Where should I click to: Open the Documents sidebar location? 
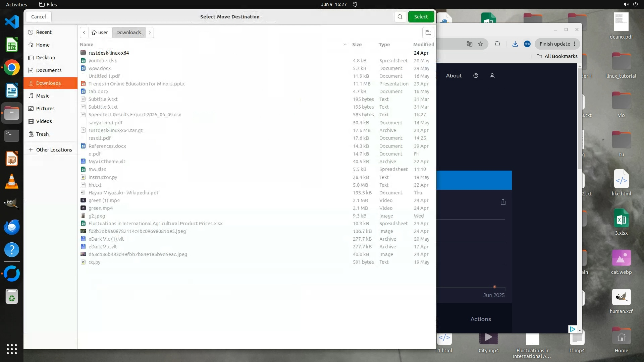click(49, 70)
